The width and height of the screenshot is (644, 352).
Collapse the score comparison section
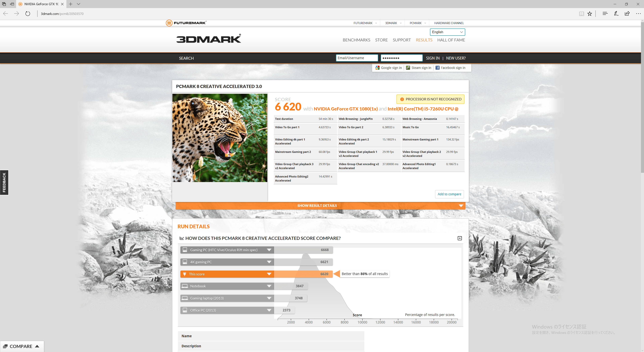tap(460, 238)
